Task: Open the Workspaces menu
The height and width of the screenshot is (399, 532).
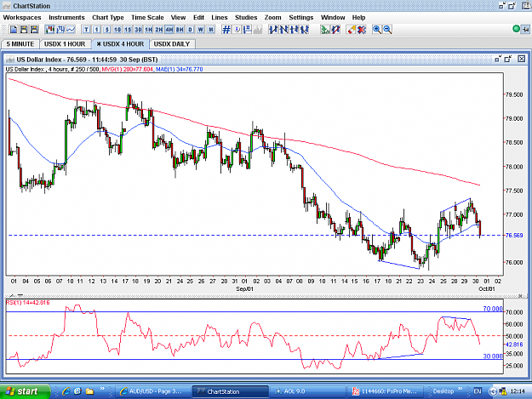Action: (x=22, y=18)
